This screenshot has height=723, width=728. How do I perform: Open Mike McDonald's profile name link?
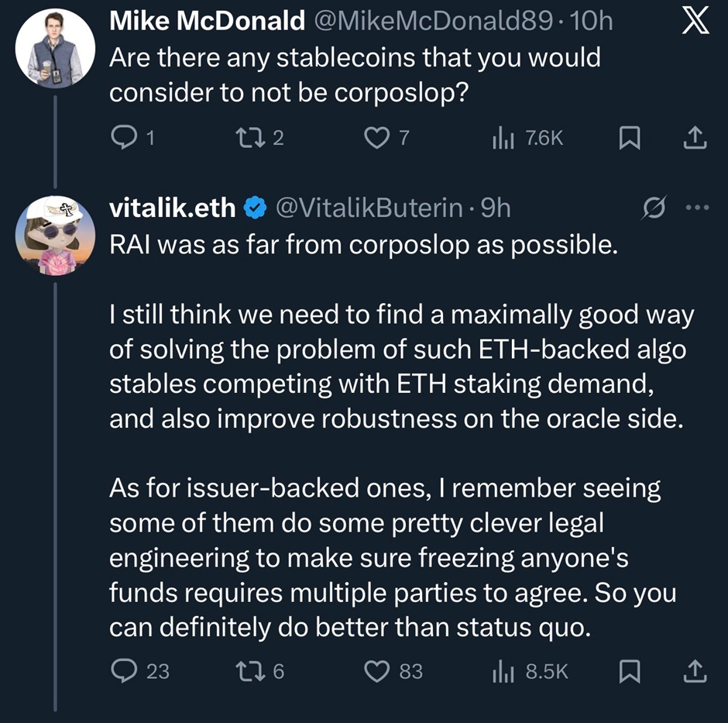[x=207, y=22]
